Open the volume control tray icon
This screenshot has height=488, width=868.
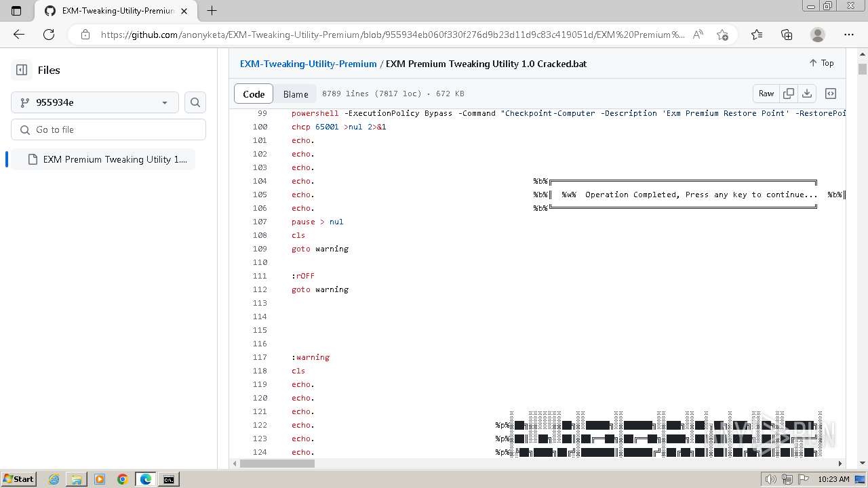pos(771,479)
